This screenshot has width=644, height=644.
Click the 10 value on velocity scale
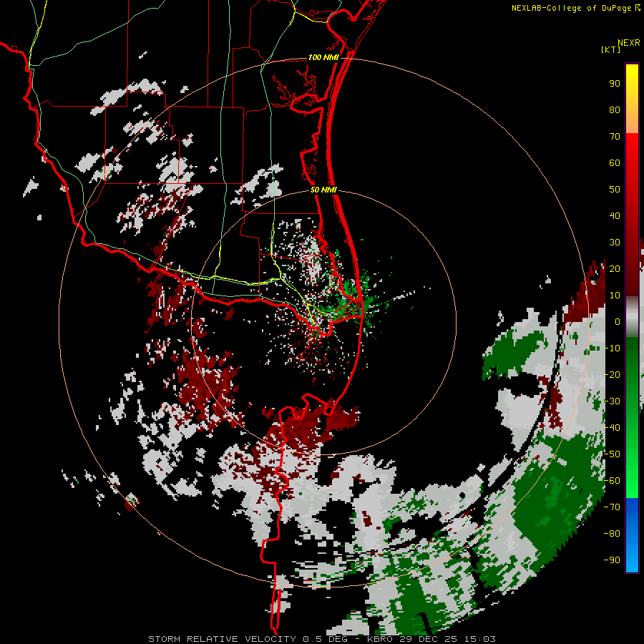tap(615, 296)
